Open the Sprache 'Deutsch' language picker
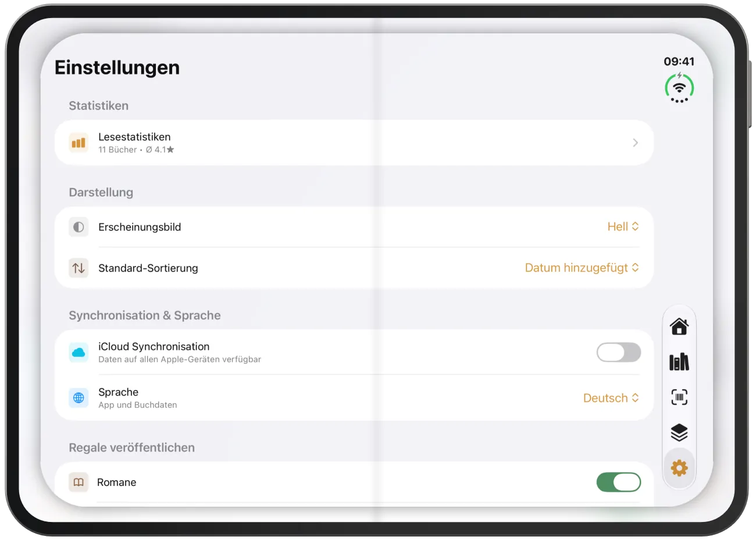Image resolution: width=756 pixels, height=540 pixels. (x=611, y=398)
